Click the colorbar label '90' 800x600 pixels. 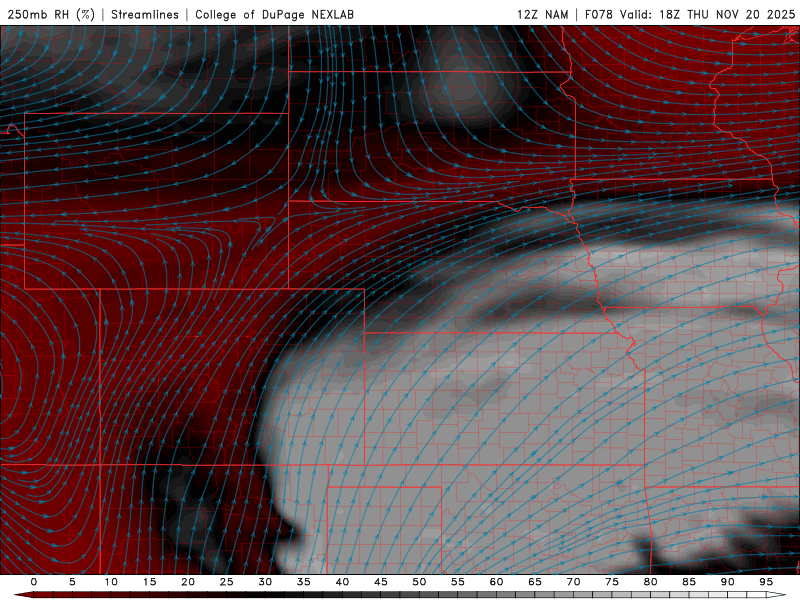click(727, 582)
